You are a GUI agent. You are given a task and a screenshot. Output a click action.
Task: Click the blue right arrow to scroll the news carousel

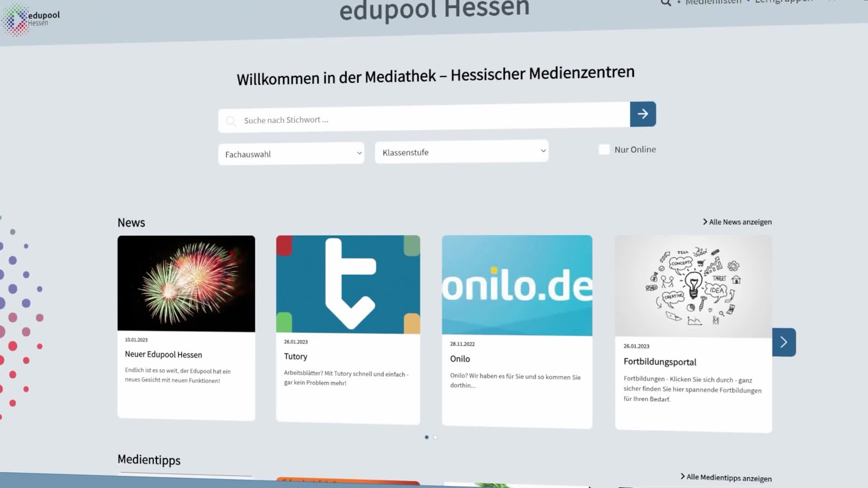(x=783, y=342)
